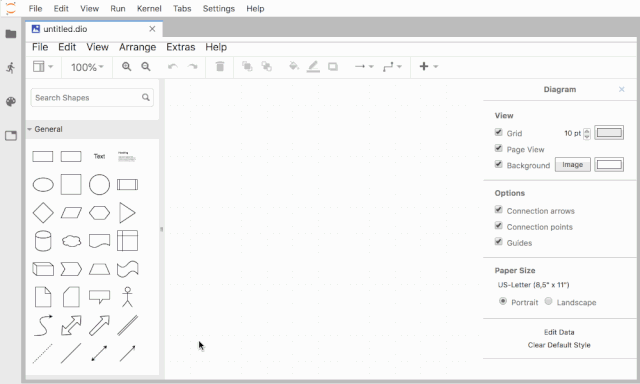Toggle the Guides checkbox
This screenshot has width=640, height=384.
(x=498, y=242)
